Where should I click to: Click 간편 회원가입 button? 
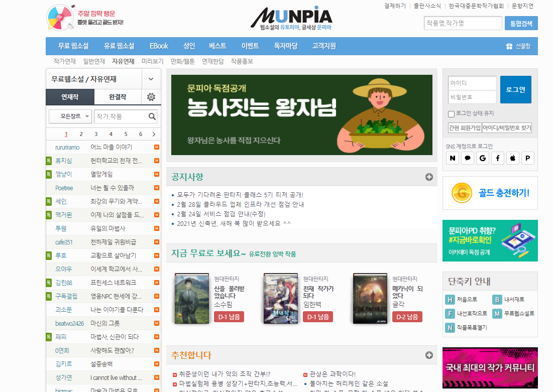click(465, 127)
